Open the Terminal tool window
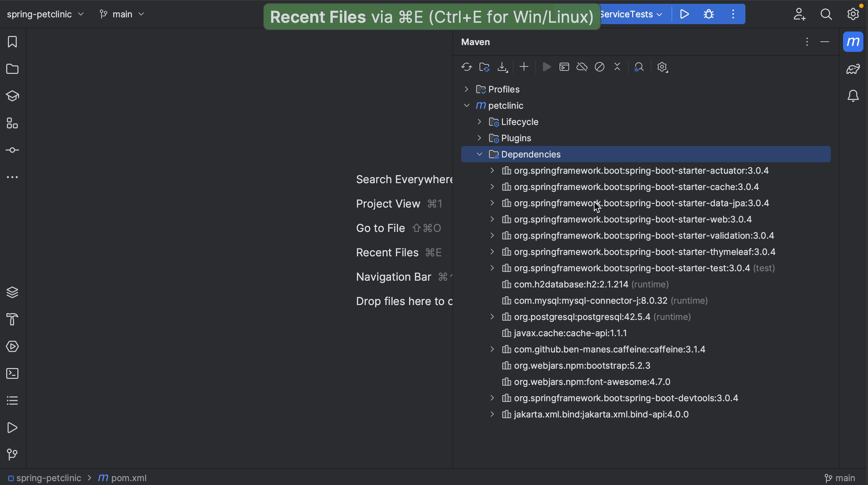The image size is (868, 485). 12,373
